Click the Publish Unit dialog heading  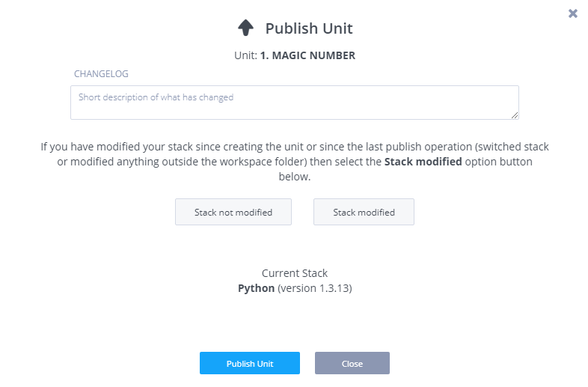(x=309, y=28)
